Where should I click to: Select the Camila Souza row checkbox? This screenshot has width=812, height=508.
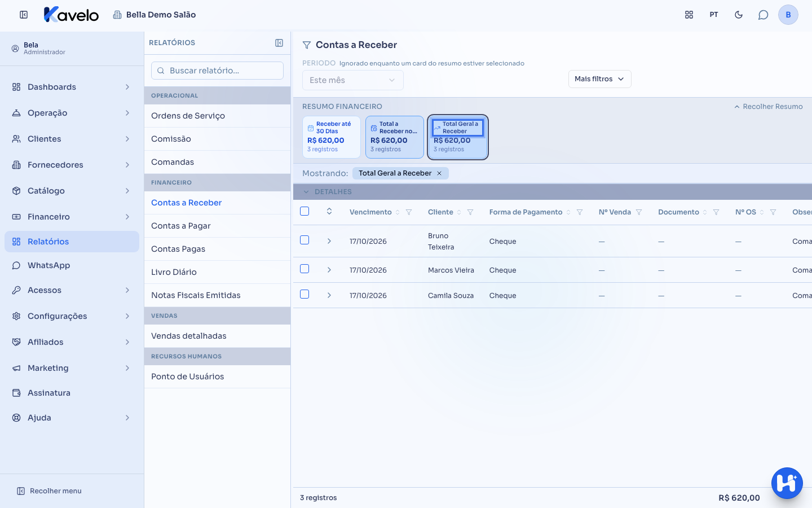(304, 294)
